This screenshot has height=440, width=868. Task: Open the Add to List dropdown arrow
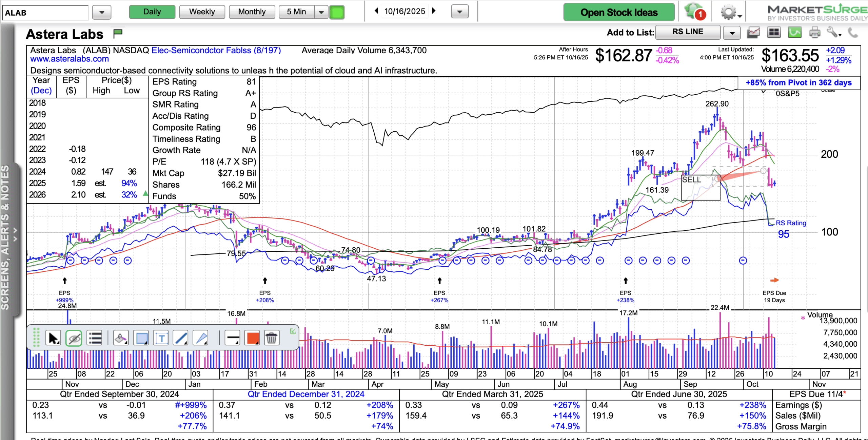732,33
